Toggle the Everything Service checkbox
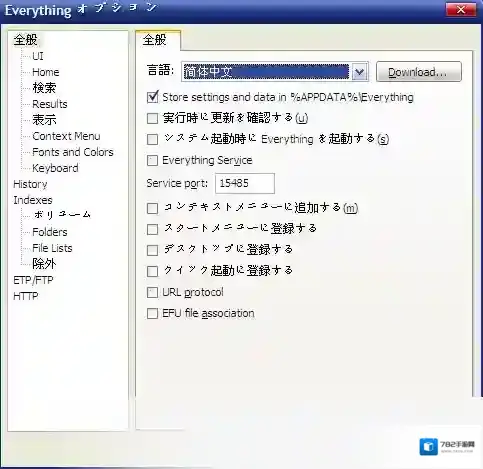Image resolution: width=483 pixels, height=469 pixels. [x=153, y=161]
